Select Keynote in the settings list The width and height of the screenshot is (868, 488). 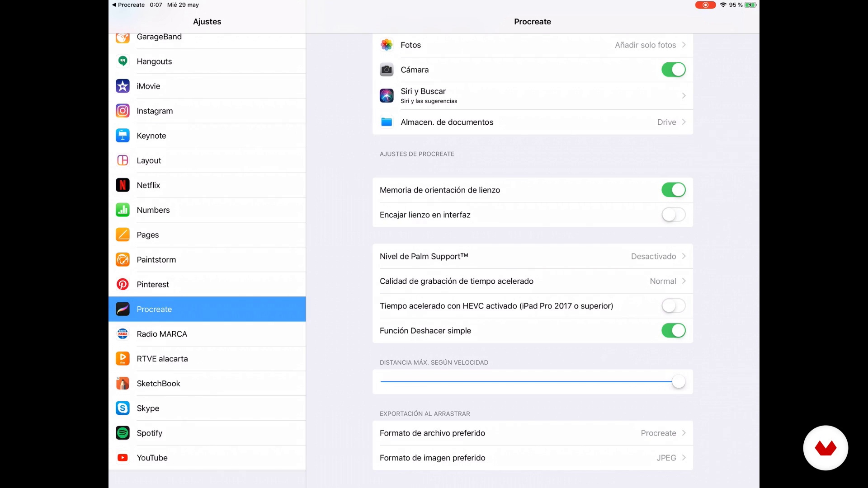pos(207,136)
